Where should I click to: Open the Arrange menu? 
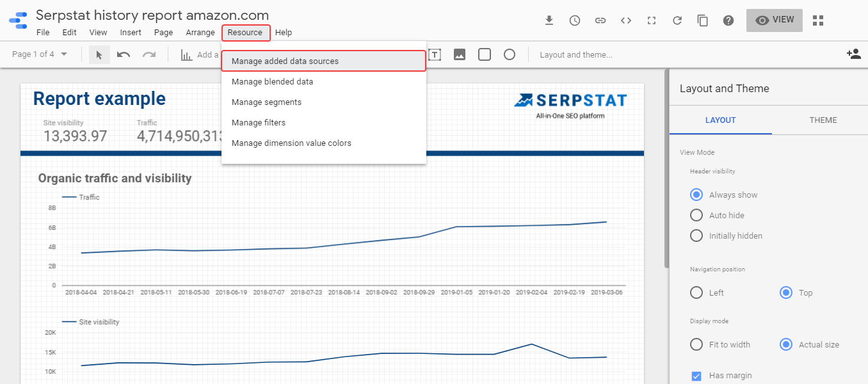200,33
